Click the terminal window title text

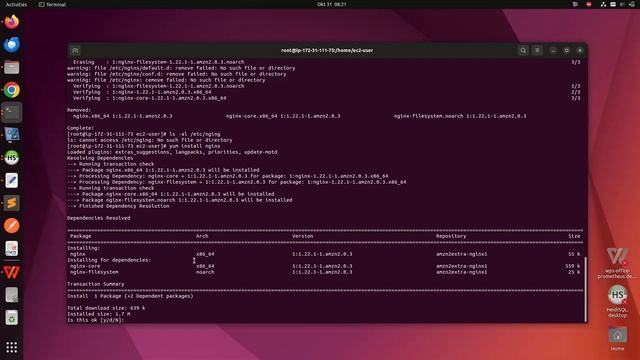(327, 50)
